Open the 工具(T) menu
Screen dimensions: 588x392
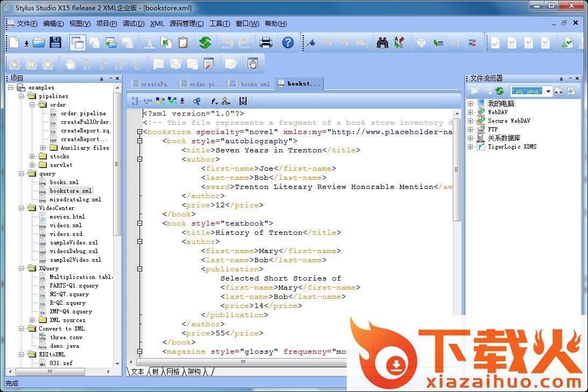point(220,24)
